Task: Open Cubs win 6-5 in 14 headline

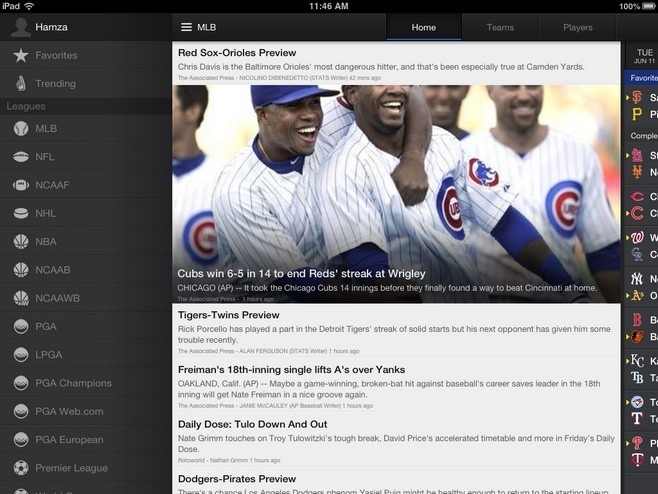Action: [301, 274]
